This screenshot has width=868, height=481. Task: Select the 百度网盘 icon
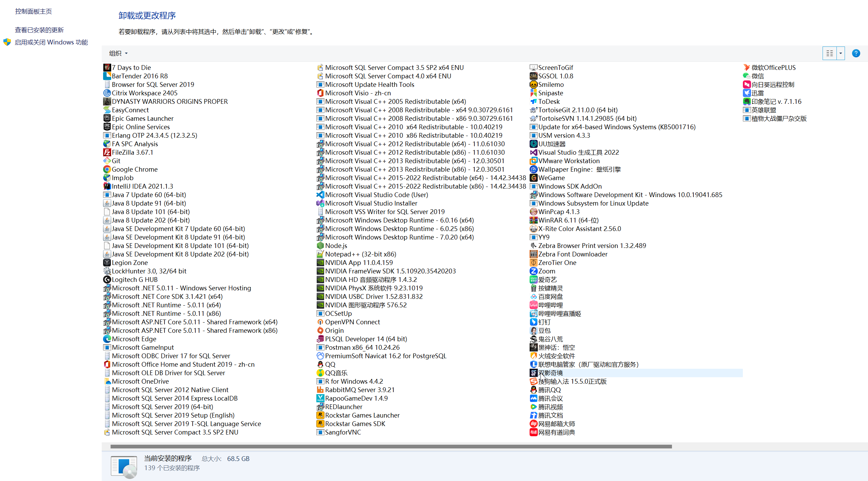tap(534, 296)
